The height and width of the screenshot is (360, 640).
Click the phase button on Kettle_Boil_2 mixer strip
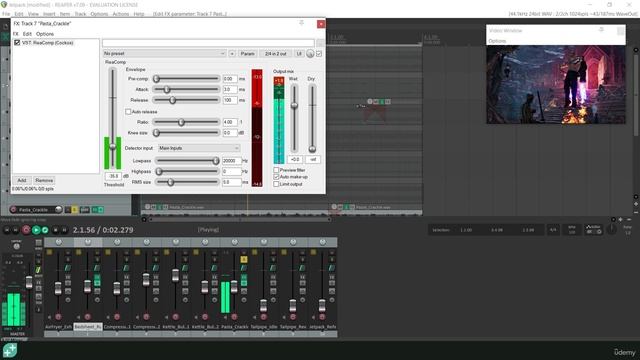coord(214,300)
